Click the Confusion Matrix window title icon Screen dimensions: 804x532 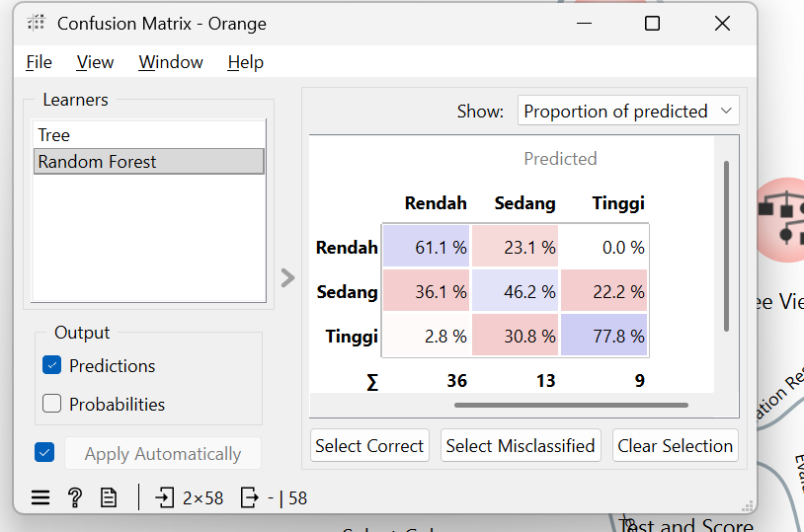click(x=36, y=23)
